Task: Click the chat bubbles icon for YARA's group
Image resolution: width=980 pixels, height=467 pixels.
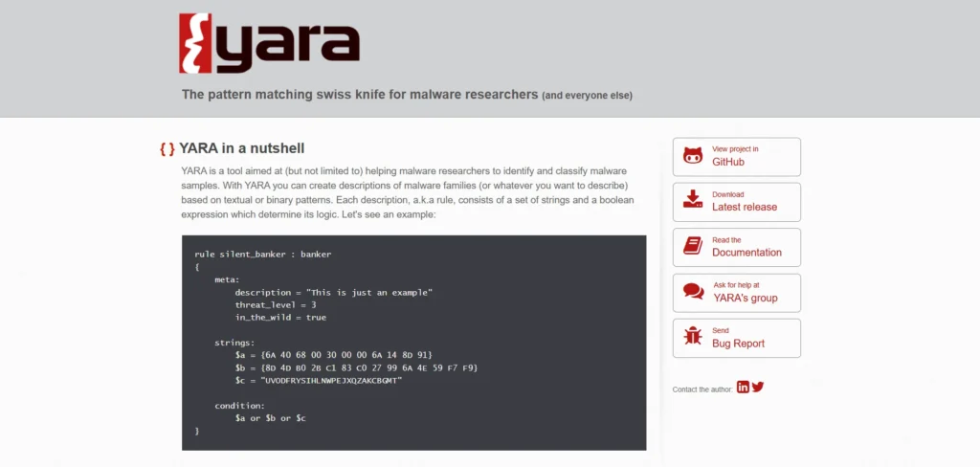Action: coord(693,291)
